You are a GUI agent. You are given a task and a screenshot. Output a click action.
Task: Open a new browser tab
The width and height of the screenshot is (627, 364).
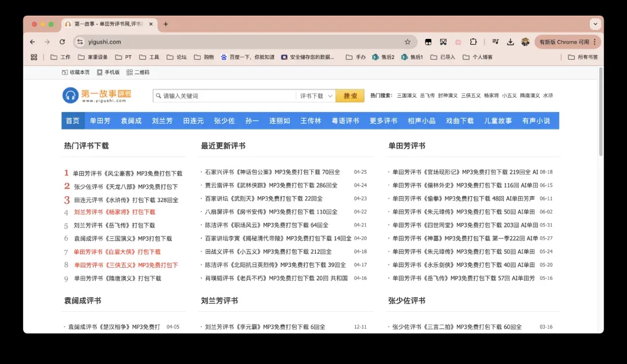click(165, 24)
